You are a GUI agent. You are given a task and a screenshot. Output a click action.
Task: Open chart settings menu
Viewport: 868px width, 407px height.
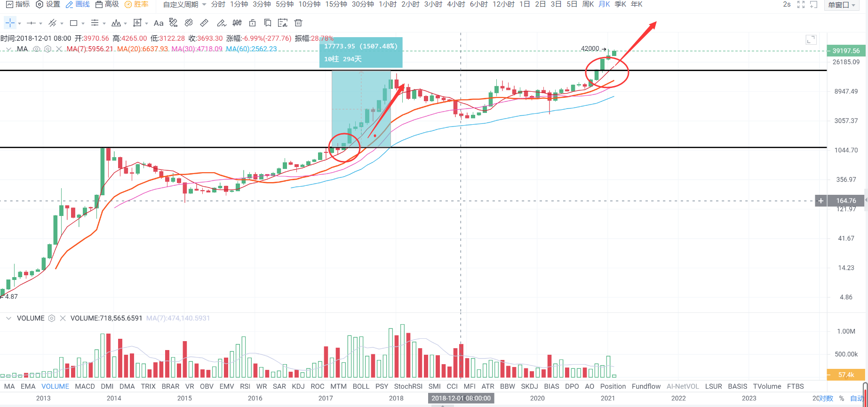point(48,4)
